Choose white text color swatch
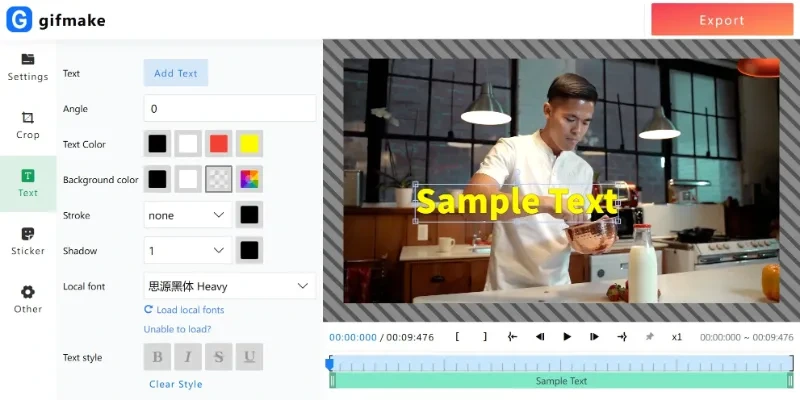 [x=188, y=144]
